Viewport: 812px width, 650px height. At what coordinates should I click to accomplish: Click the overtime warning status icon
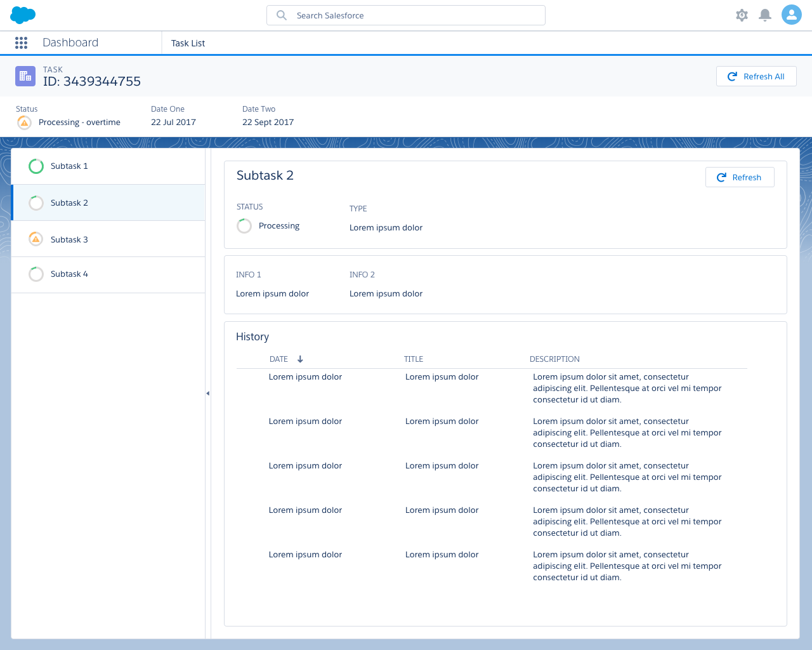24,123
